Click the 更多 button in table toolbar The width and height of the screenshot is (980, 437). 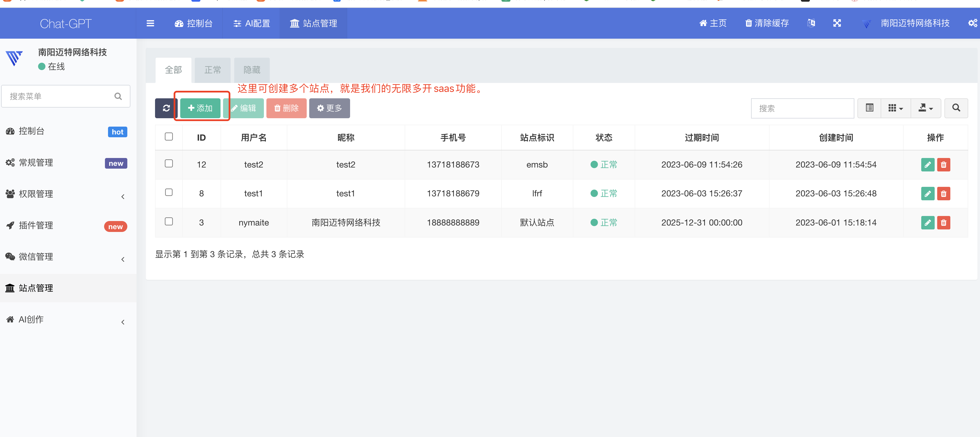329,108
